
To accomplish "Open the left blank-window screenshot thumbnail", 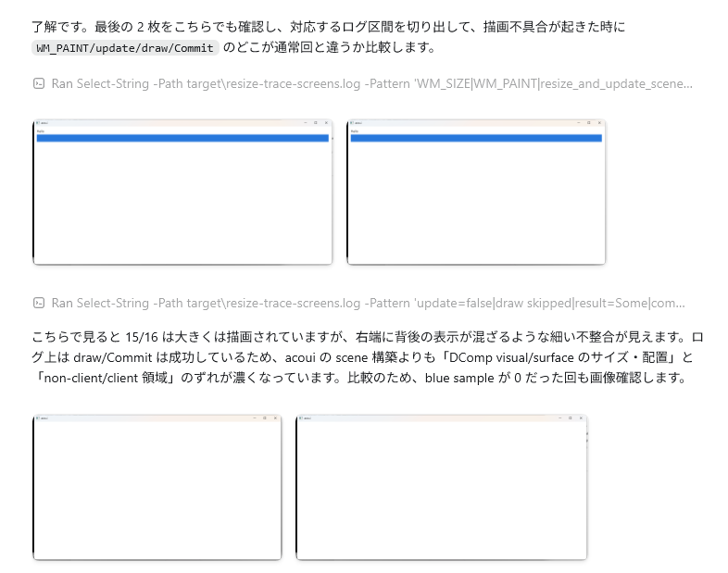I will coord(157,487).
